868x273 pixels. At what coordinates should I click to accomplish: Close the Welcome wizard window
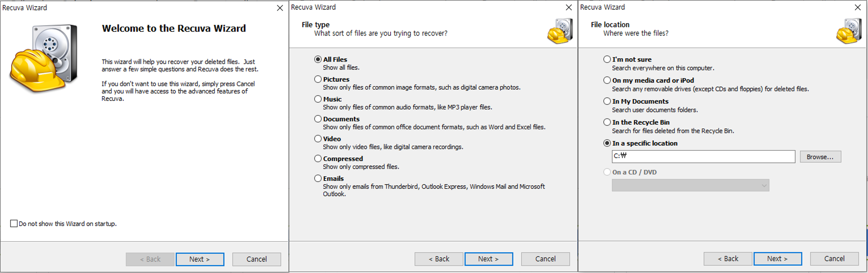[x=280, y=8]
